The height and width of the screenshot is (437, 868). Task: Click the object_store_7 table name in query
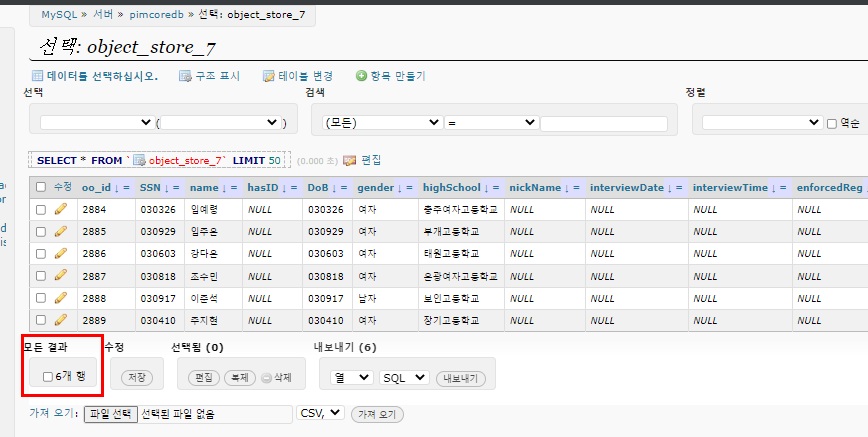(x=185, y=160)
